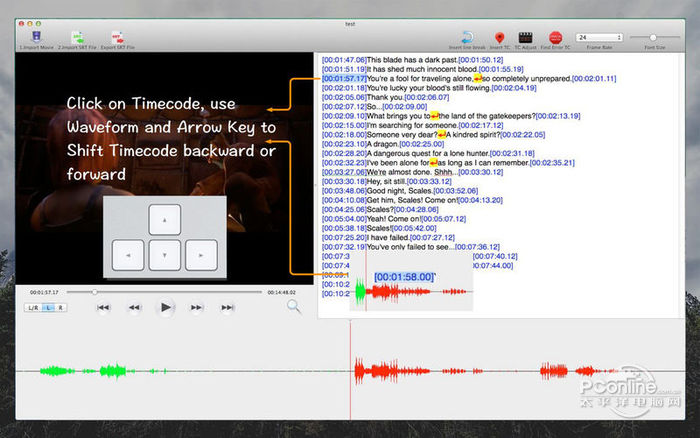Select the L/R audio channel option
Viewport: 700px width, 438px height.
[33, 308]
